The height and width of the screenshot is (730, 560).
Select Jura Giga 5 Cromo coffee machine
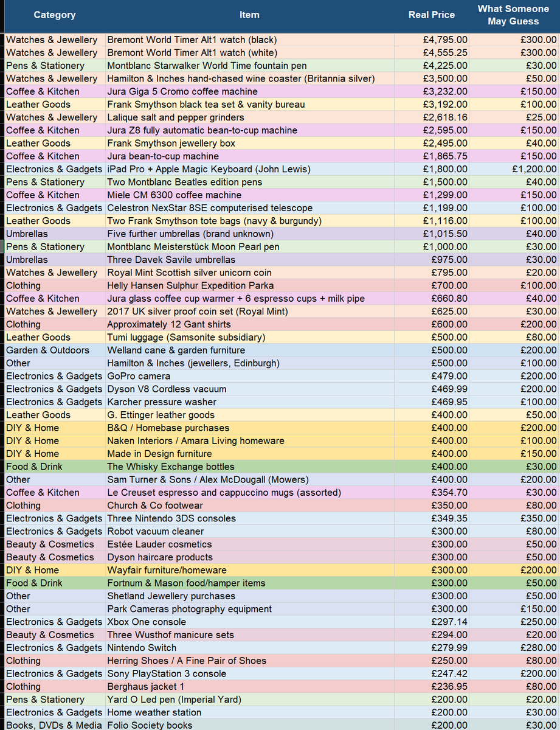pos(250,91)
